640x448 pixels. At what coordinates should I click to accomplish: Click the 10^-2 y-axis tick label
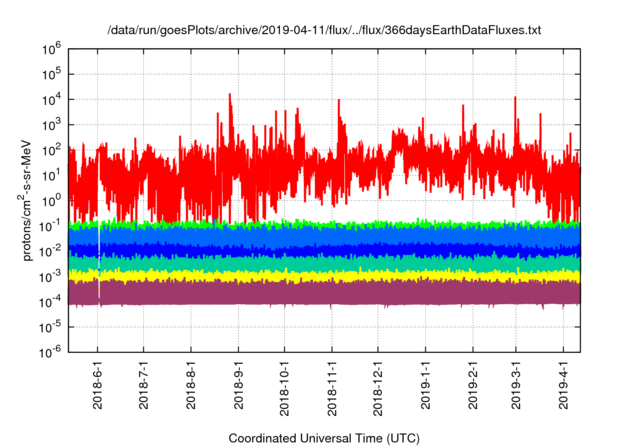click(50, 252)
